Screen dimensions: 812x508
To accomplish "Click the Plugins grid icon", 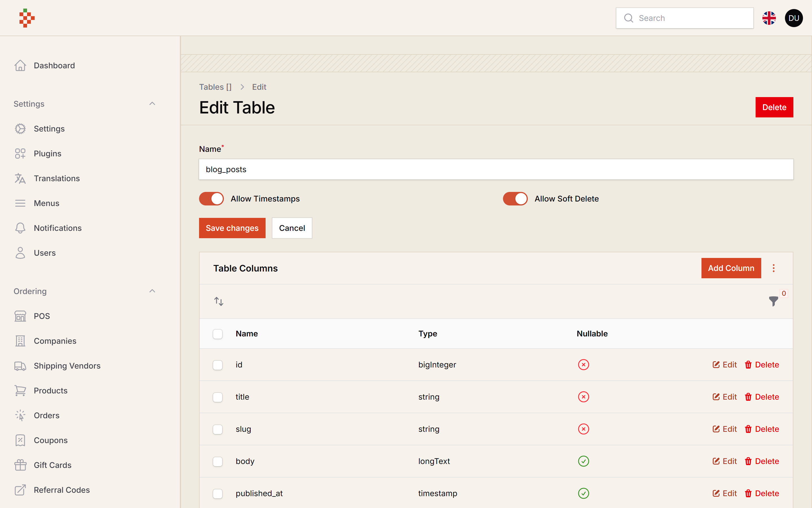I will (20, 154).
